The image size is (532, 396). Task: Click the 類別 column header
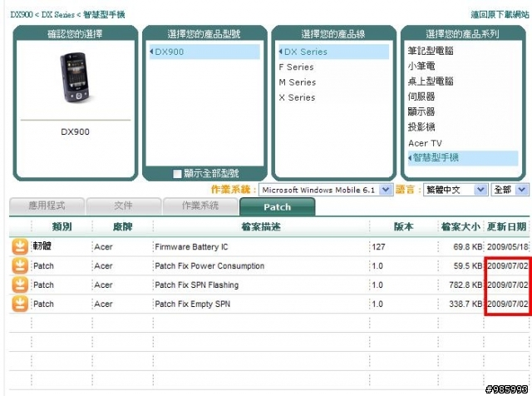click(x=62, y=226)
